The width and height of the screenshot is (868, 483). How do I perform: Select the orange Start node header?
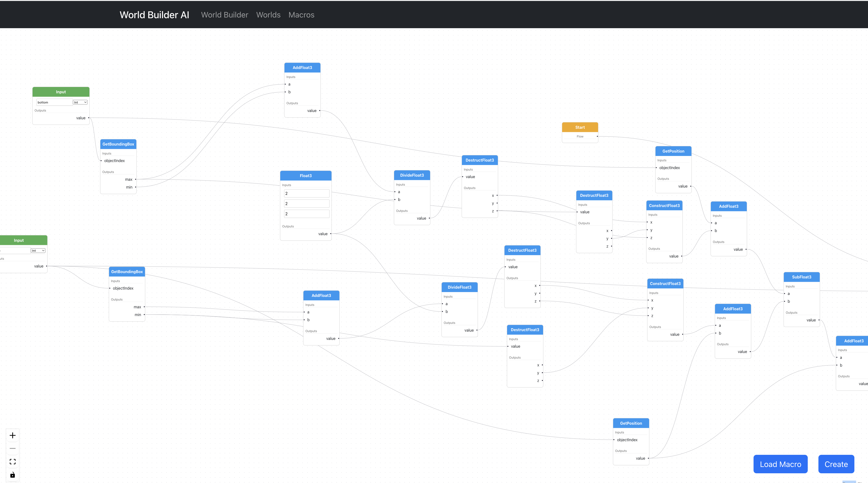click(580, 127)
